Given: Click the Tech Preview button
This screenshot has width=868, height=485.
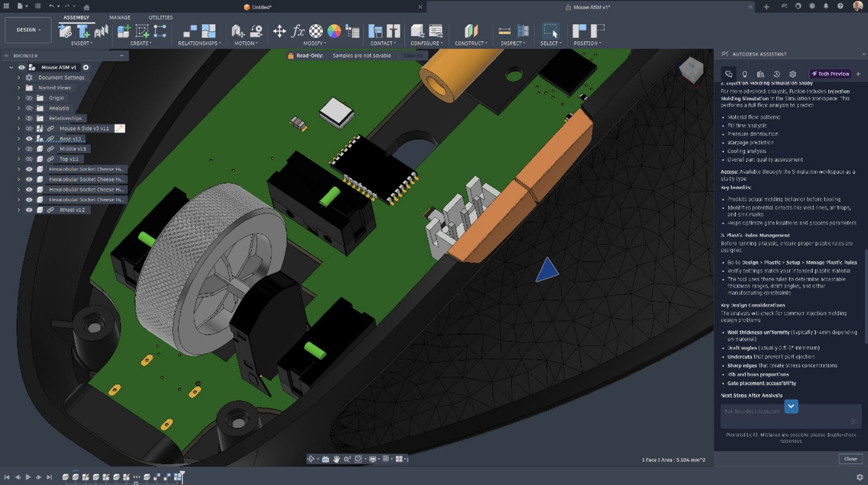Looking at the screenshot, I should [830, 74].
